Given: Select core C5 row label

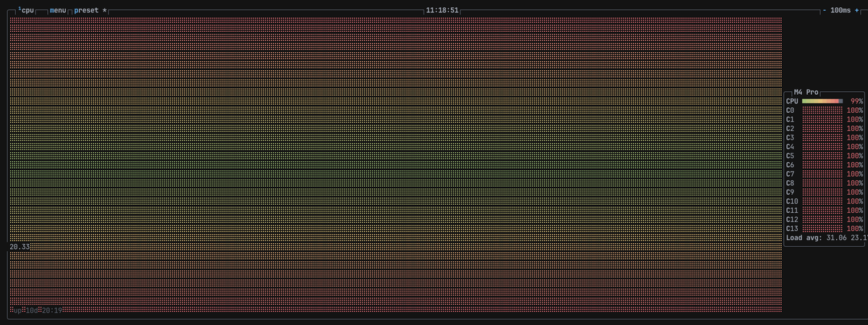Looking at the screenshot, I should coord(790,156).
